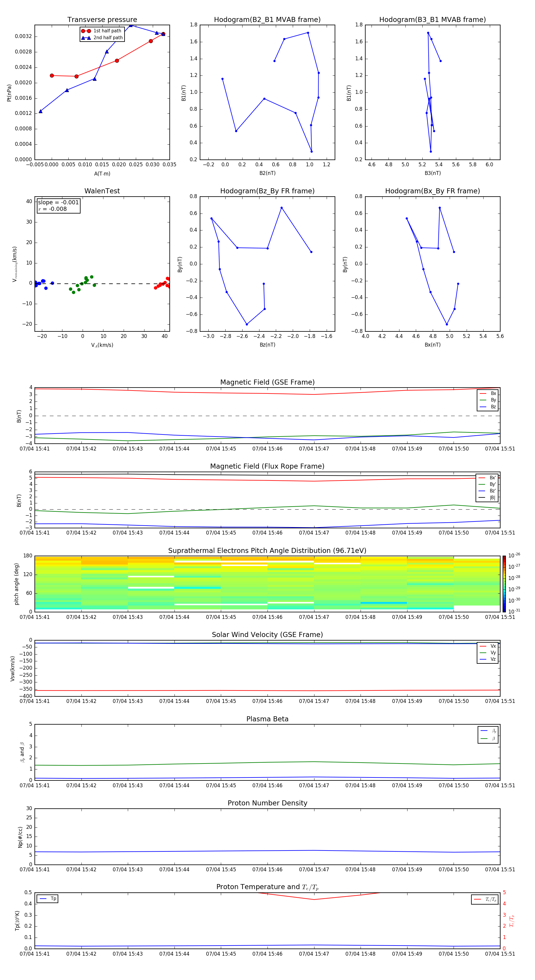Click the blue triangle "2nd half path" legend marker
Screen dimensions: 535x980
(x=86, y=38)
